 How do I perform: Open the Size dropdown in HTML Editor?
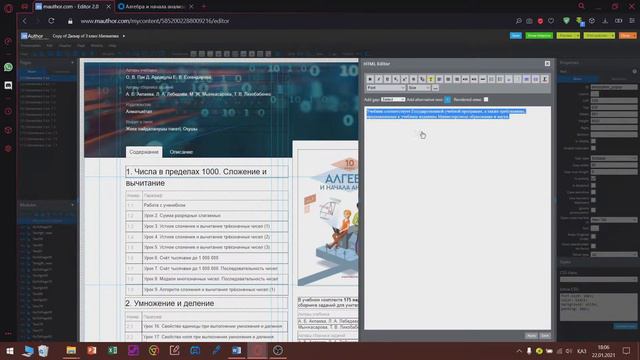[x=419, y=88]
